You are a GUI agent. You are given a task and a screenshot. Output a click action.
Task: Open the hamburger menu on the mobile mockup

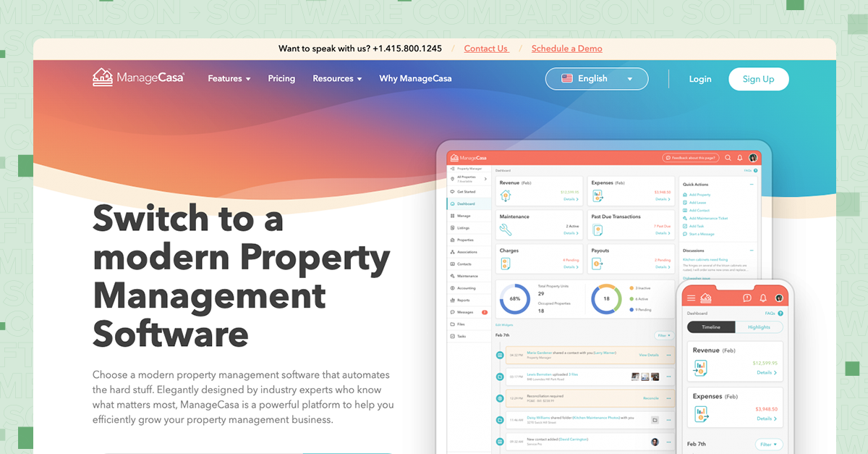point(691,298)
